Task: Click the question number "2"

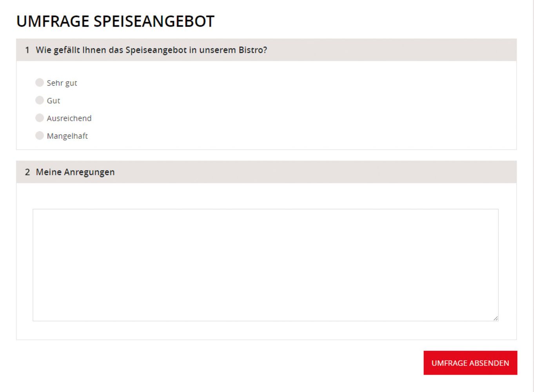Action: [x=27, y=172]
